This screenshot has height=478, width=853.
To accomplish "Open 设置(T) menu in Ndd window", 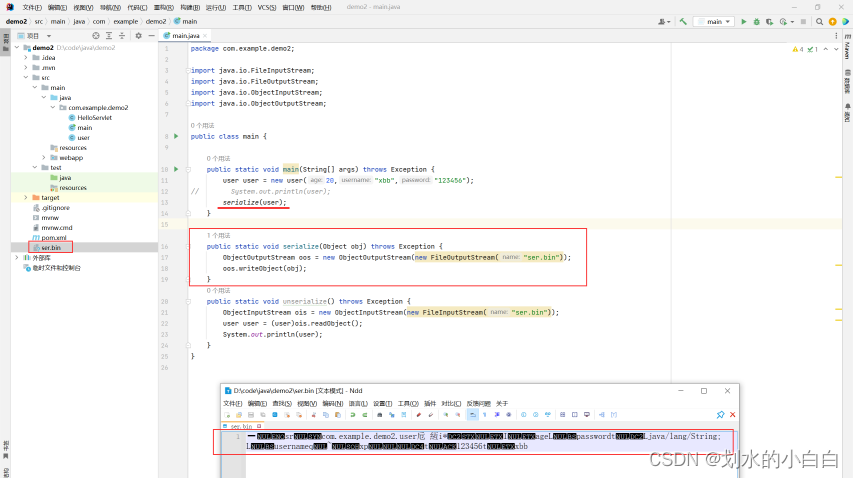I will click(382, 403).
